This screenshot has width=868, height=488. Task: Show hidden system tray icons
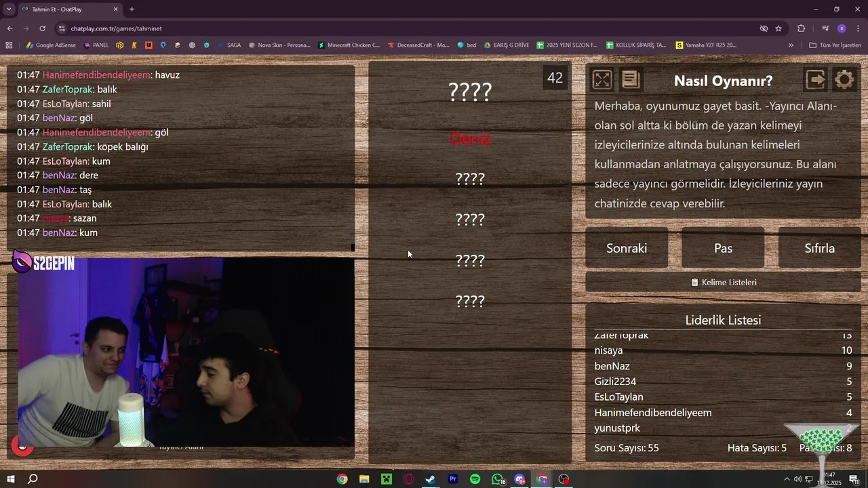click(x=787, y=479)
